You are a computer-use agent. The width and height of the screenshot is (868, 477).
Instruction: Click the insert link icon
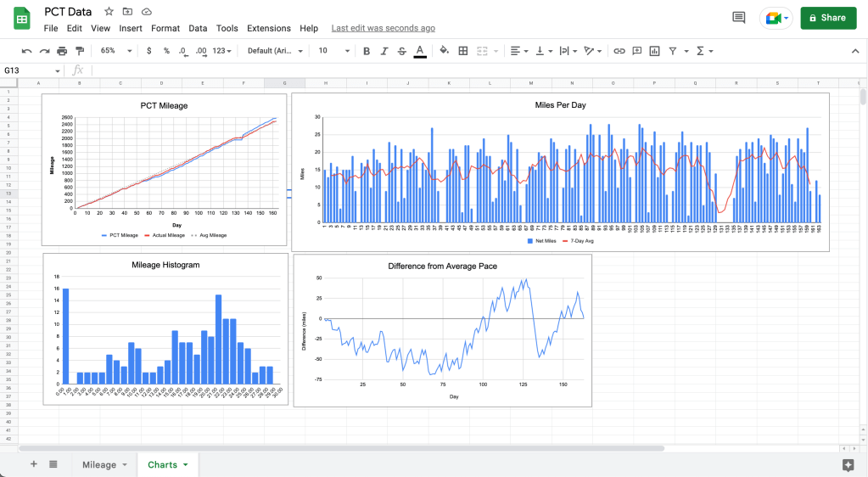(x=619, y=51)
